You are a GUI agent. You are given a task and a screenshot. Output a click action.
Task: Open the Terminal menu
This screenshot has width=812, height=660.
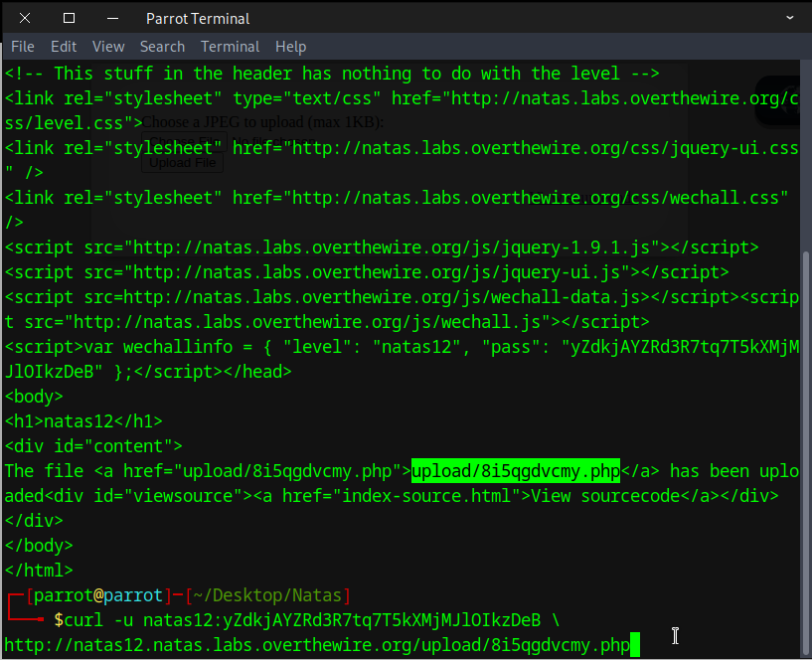click(x=230, y=47)
